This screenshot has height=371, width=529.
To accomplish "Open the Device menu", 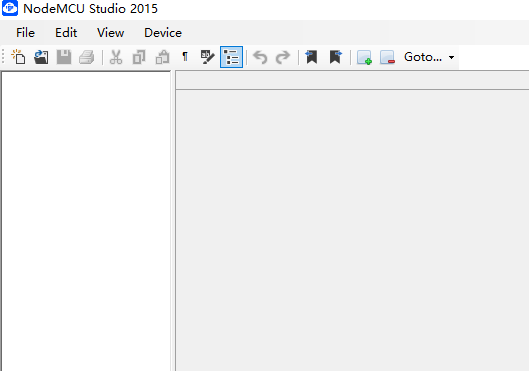I will click(163, 33).
